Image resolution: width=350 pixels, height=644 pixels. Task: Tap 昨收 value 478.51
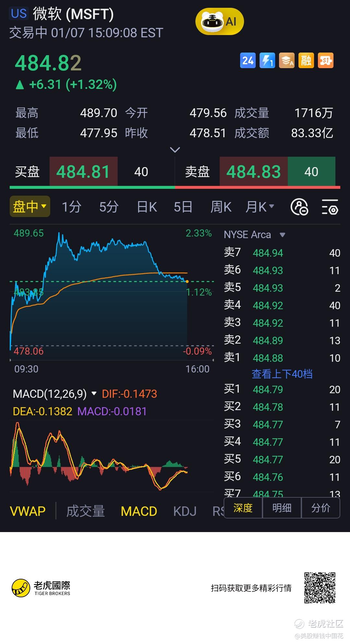pyautogui.click(x=208, y=133)
